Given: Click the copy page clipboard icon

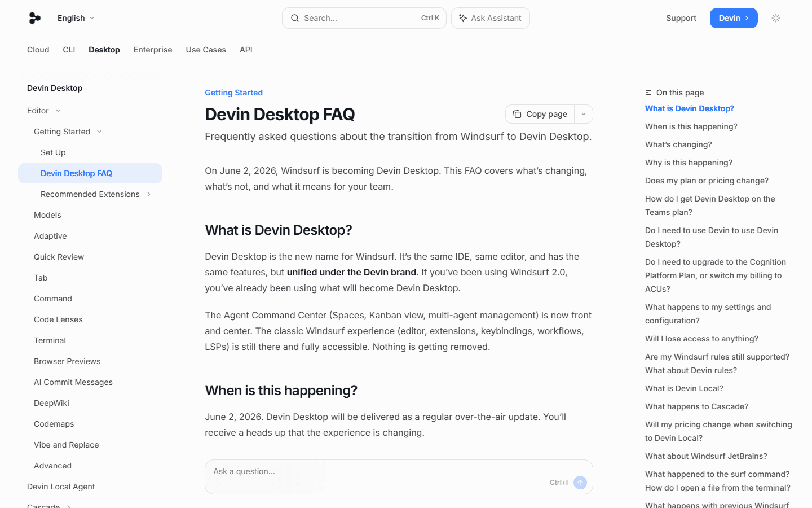Looking at the screenshot, I should coord(517,114).
